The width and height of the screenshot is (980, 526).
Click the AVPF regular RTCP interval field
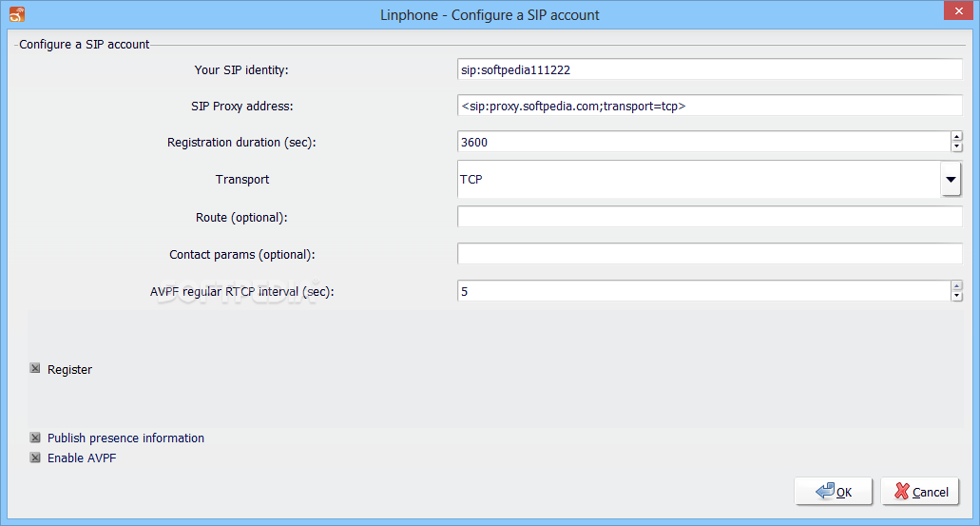703,291
